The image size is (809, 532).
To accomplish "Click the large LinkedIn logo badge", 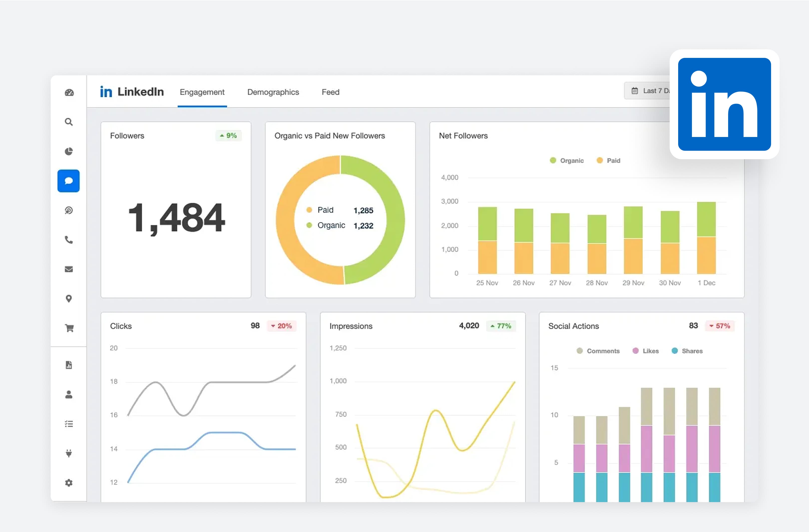I will pos(724,104).
